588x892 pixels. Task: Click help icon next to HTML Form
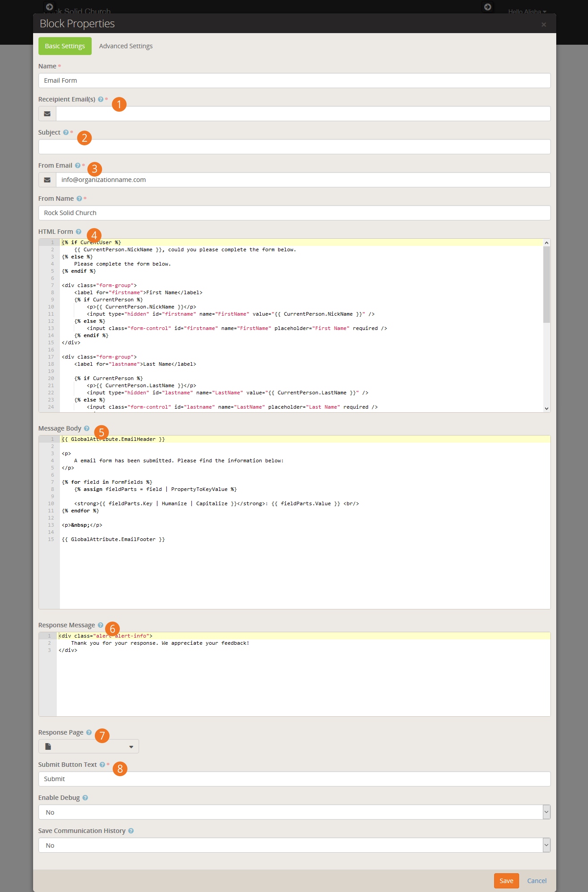pos(79,232)
